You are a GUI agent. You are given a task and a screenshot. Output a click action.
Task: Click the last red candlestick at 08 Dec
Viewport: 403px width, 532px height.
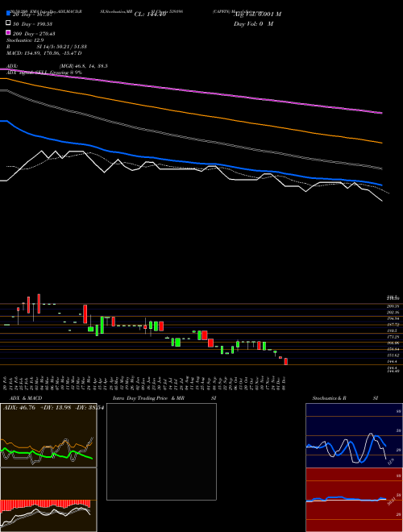click(285, 361)
